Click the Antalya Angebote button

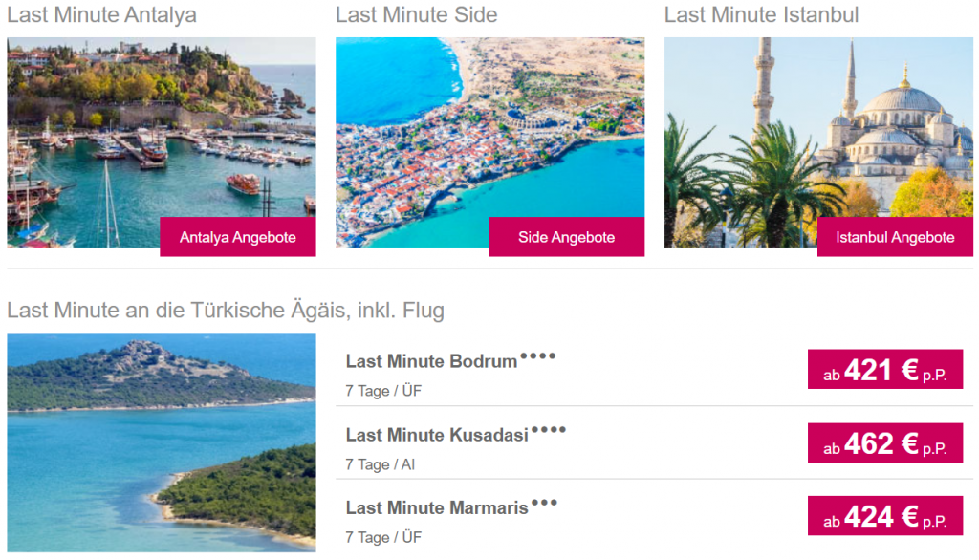tap(237, 237)
